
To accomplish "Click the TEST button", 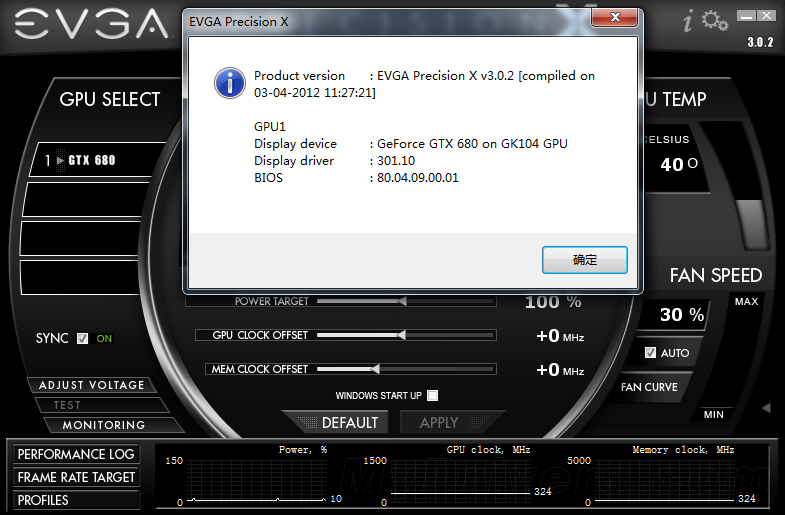I will tap(100, 405).
